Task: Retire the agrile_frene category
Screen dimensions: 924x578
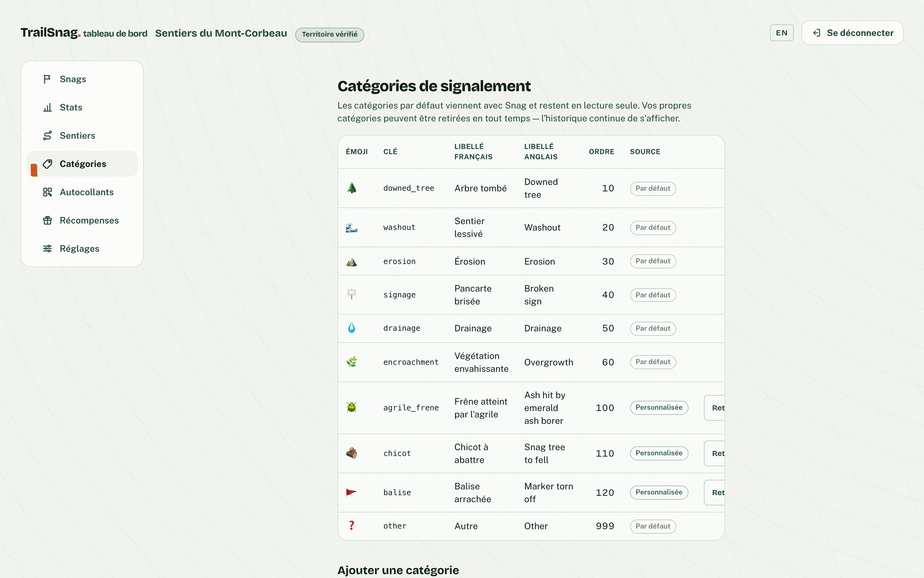Action: 715,408
